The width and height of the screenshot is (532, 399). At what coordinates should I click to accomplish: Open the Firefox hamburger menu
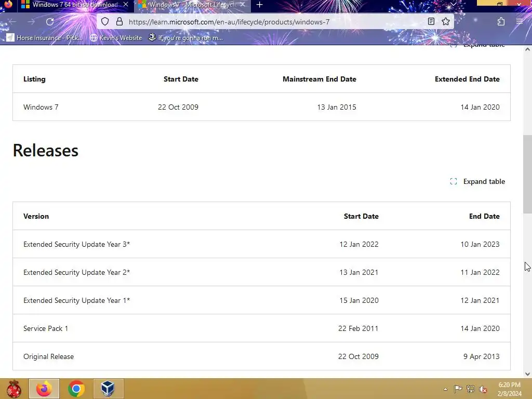[x=520, y=22]
